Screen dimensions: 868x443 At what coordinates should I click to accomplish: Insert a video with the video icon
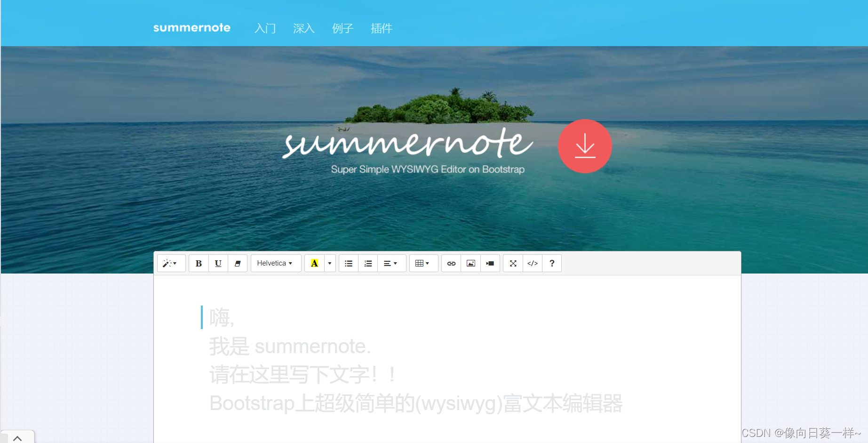pos(490,263)
